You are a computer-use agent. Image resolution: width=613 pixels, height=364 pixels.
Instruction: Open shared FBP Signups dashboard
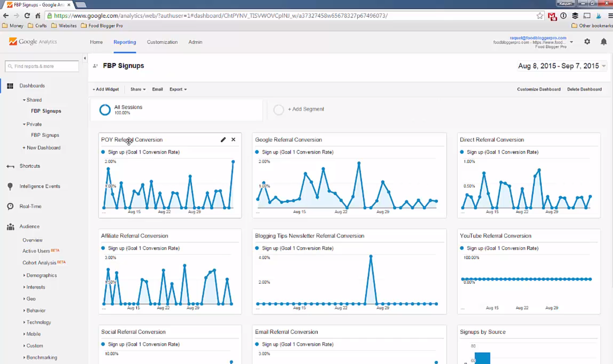pos(46,111)
